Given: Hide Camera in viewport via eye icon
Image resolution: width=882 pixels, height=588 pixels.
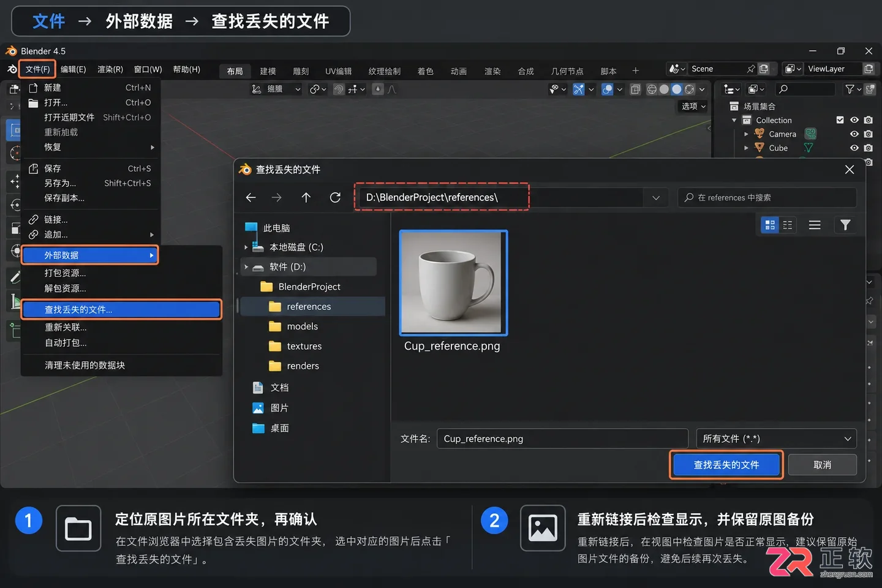Looking at the screenshot, I should pos(854,134).
